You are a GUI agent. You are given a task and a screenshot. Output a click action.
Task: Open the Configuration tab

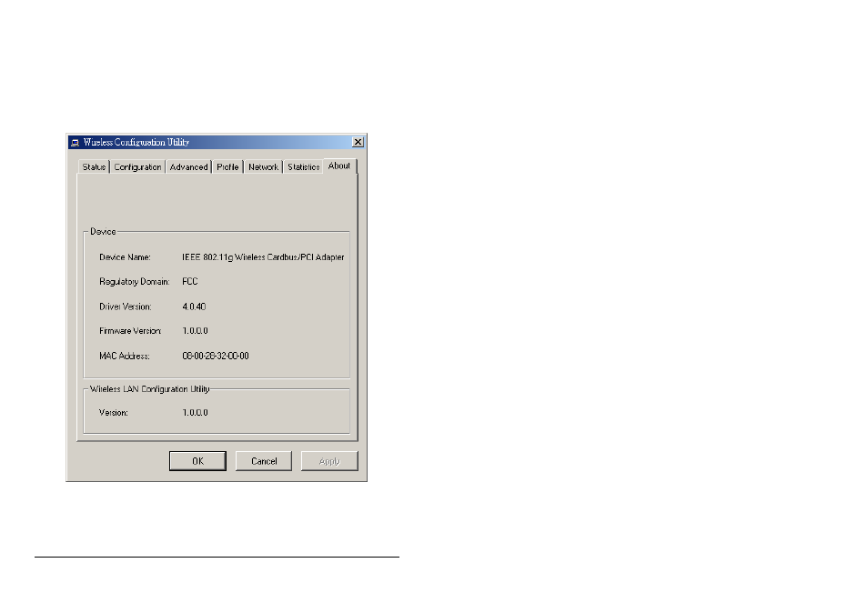pos(137,166)
